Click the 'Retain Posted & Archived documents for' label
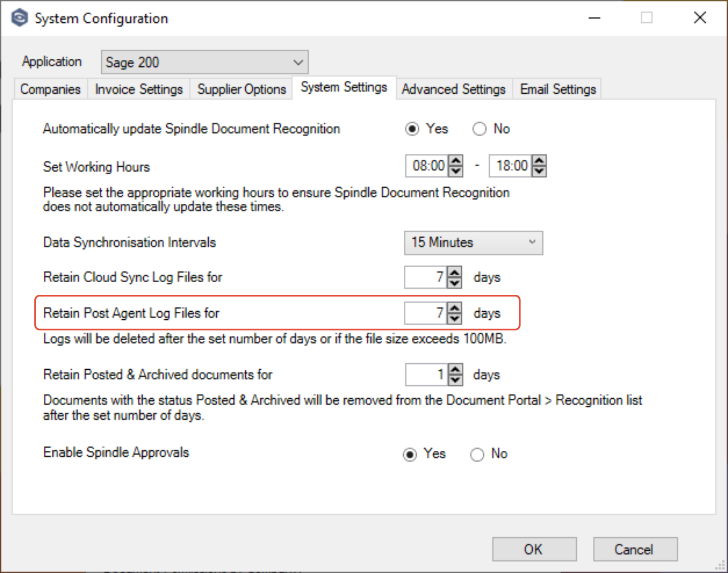728x573 pixels. pyautogui.click(x=157, y=375)
